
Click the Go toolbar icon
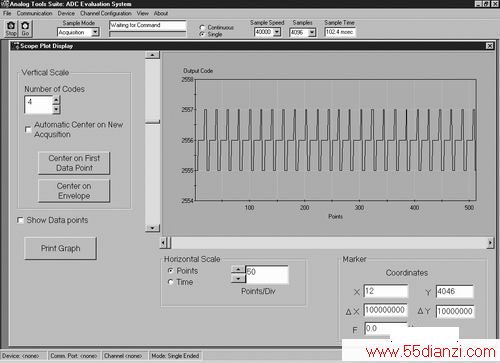pos(25,29)
